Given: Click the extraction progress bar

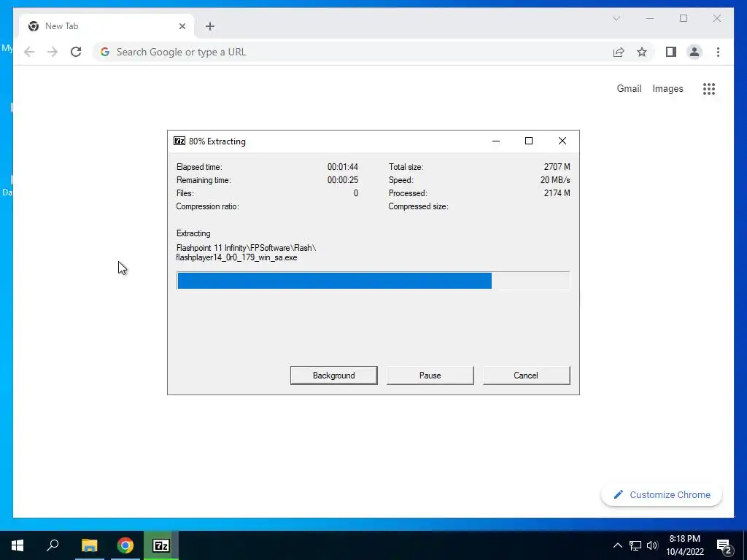Looking at the screenshot, I should 373,281.
